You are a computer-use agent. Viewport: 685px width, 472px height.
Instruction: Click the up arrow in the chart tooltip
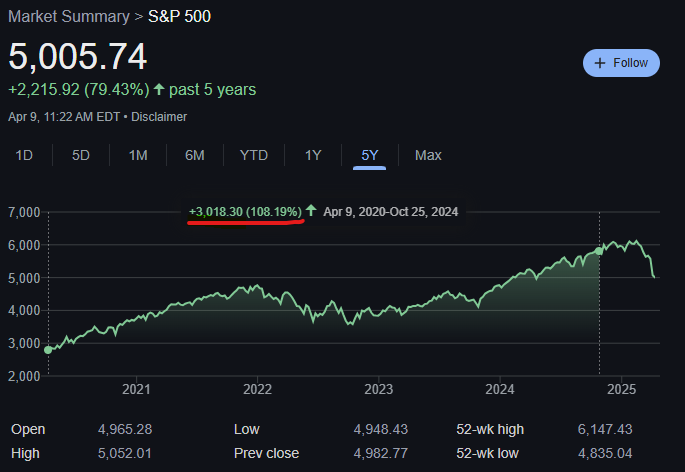tap(311, 211)
